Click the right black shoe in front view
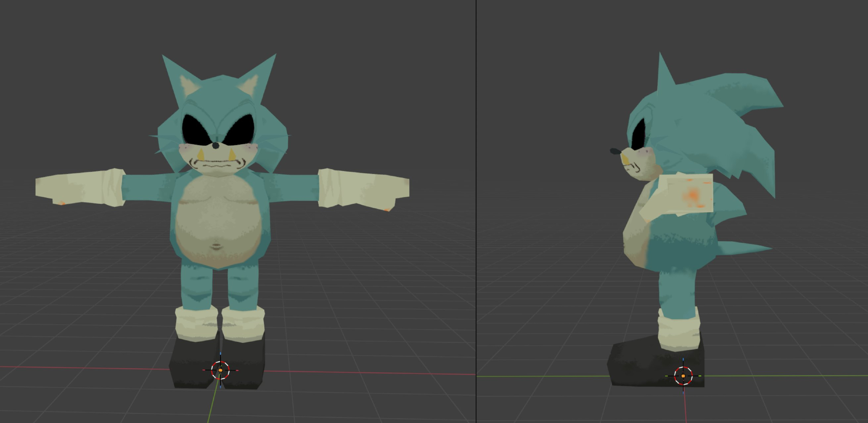Image resolution: width=868 pixels, height=423 pixels. pos(245,362)
